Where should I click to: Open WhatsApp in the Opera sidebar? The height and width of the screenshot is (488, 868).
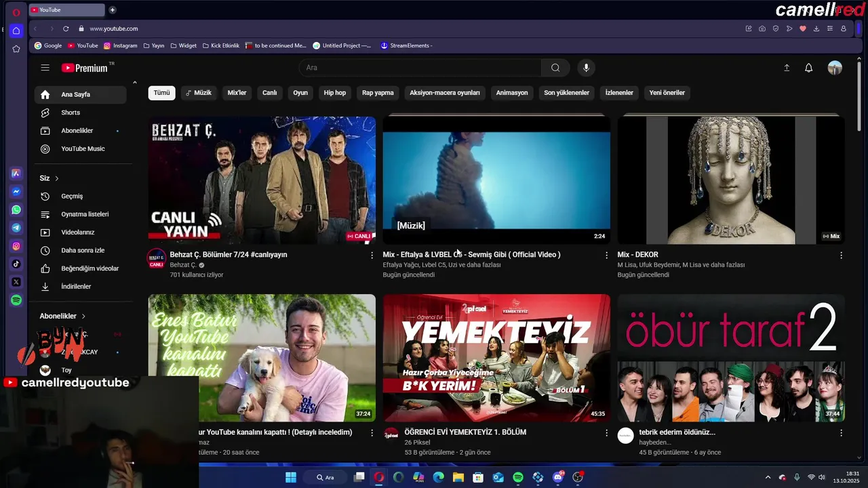point(16,210)
